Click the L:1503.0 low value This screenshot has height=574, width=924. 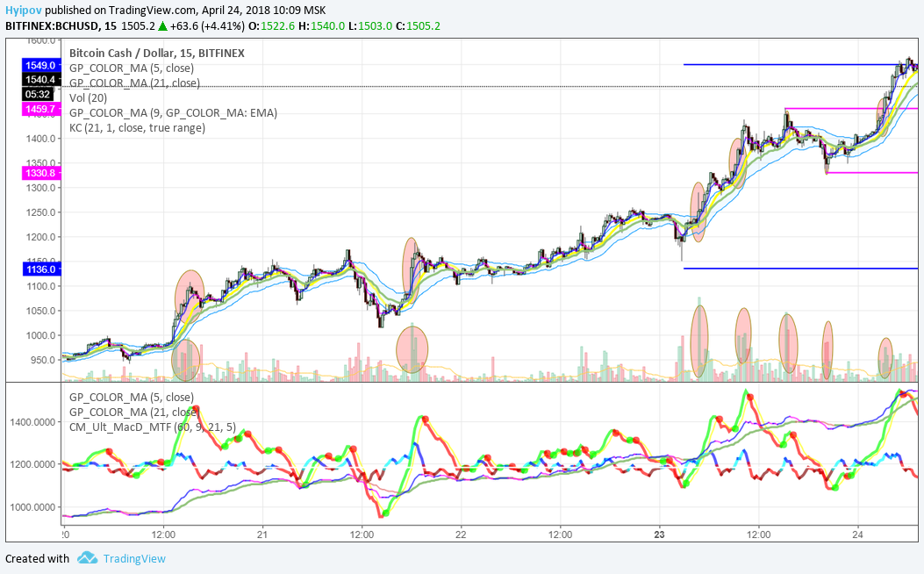pyautogui.click(x=370, y=26)
